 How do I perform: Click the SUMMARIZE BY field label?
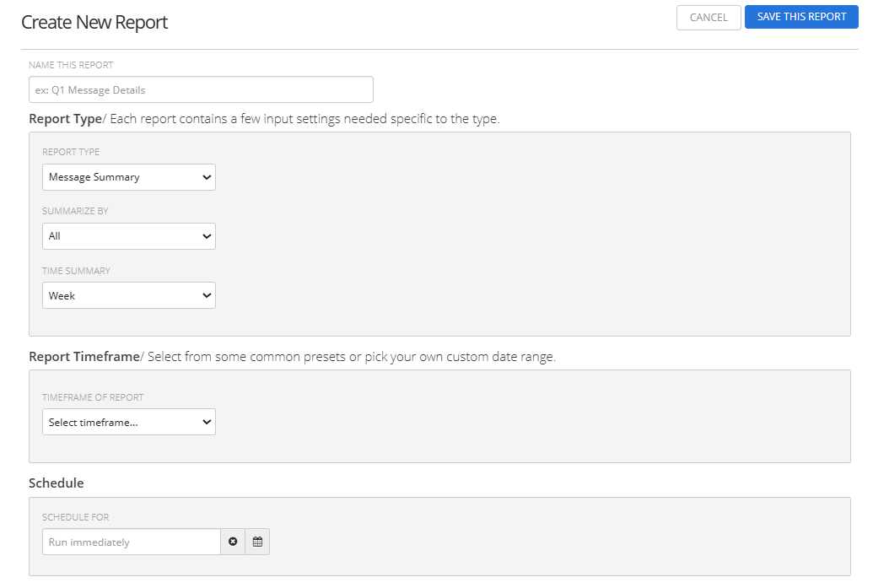tap(75, 212)
